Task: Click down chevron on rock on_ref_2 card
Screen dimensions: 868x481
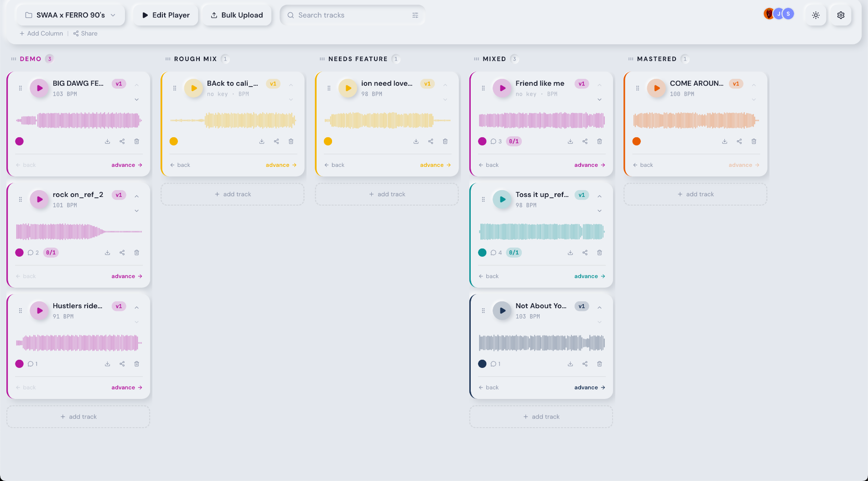Action: 136,211
